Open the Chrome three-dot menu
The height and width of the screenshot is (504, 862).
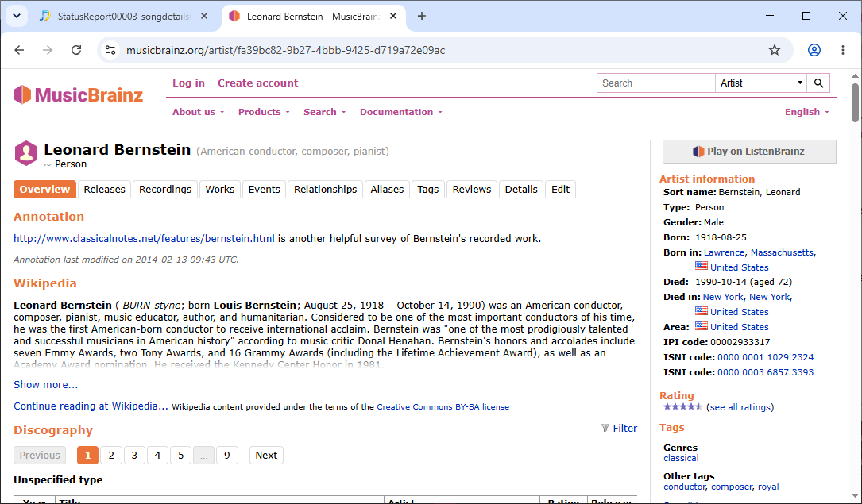pyautogui.click(x=843, y=50)
